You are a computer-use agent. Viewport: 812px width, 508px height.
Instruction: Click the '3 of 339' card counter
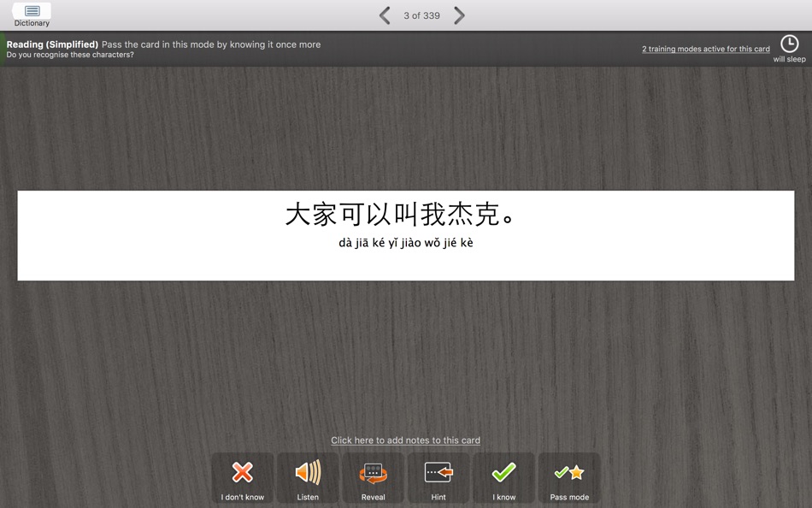pos(421,15)
